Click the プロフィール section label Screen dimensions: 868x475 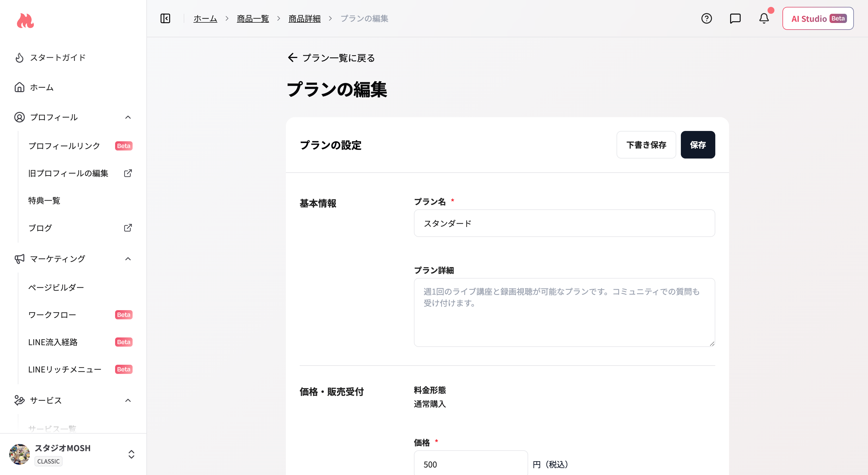[x=54, y=117]
